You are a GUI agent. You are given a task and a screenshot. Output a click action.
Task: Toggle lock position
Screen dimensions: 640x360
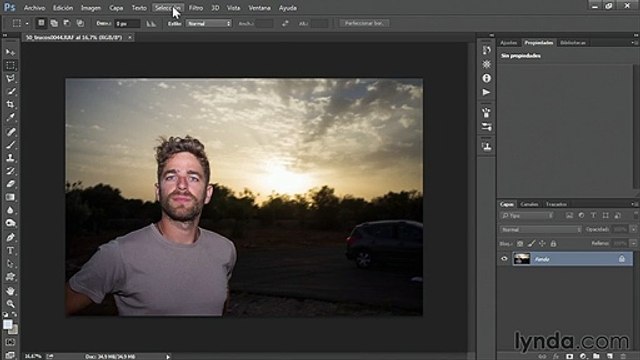pos(542,244)
